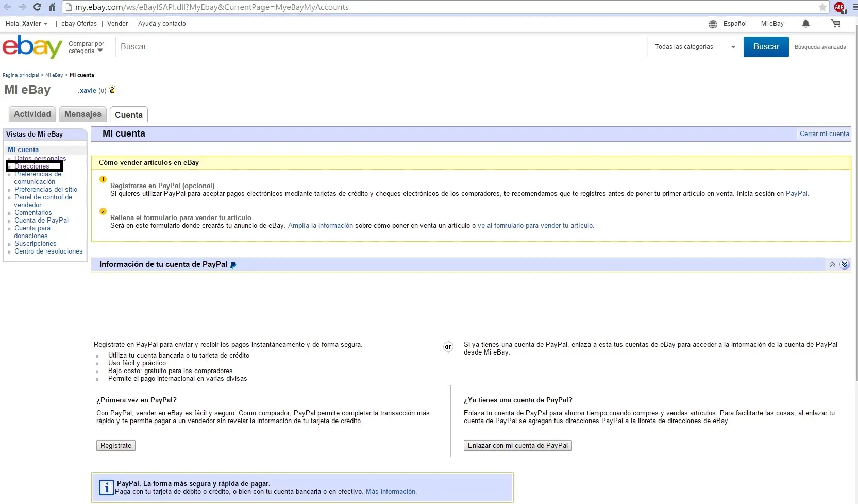858x504 pixels.
Task: Open Ayuda y contacto menu
Action: [162, 24]
